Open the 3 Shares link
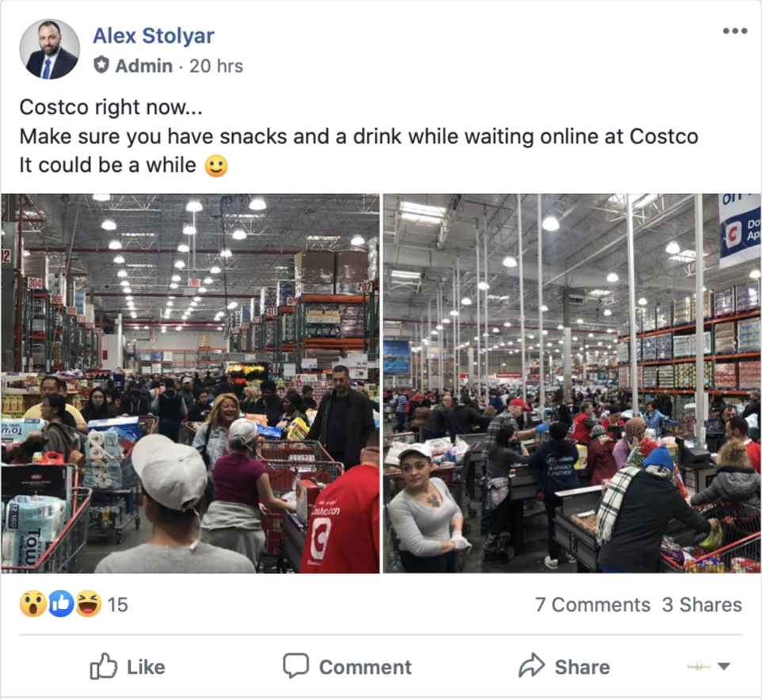 click(702, 605)
